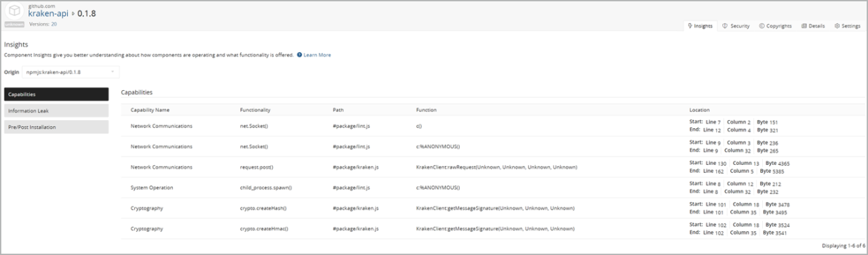868x255 pixels.
Task: Select Capabilities in the side menu
Action: coord(56,94)
